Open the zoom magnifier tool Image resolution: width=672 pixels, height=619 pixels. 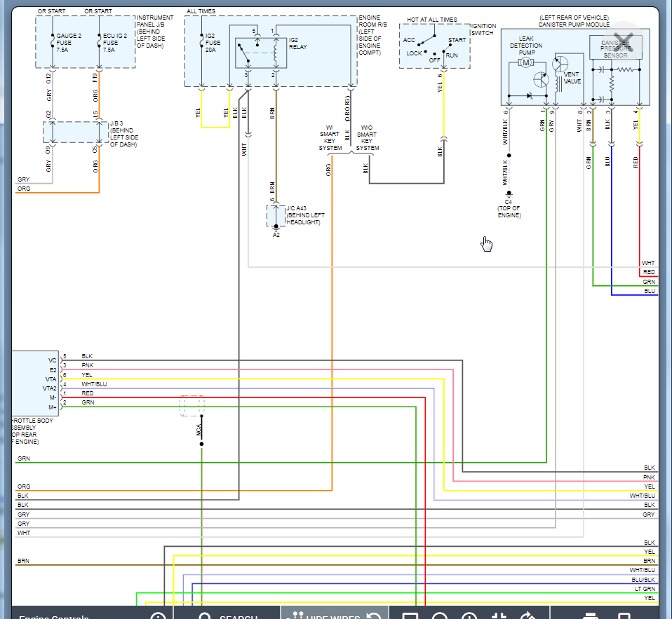(440, 615)
